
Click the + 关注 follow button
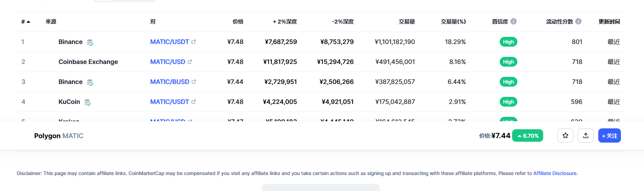click(609, 135)
